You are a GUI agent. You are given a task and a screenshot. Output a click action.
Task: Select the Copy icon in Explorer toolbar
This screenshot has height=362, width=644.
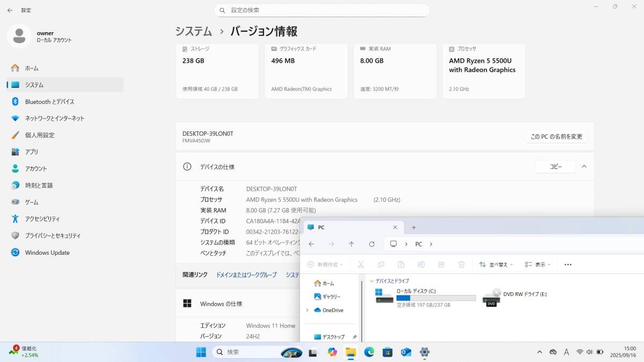point(381,264)
